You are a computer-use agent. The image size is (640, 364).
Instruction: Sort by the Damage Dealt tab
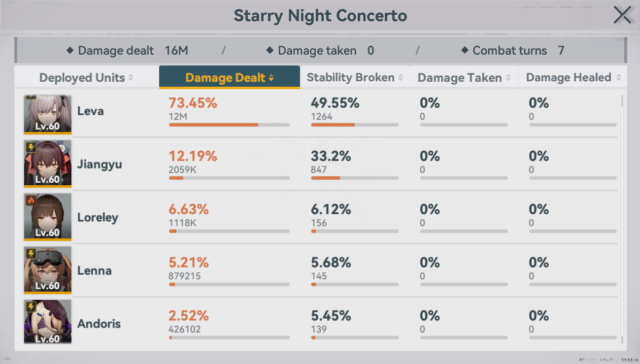click(230, 77)
